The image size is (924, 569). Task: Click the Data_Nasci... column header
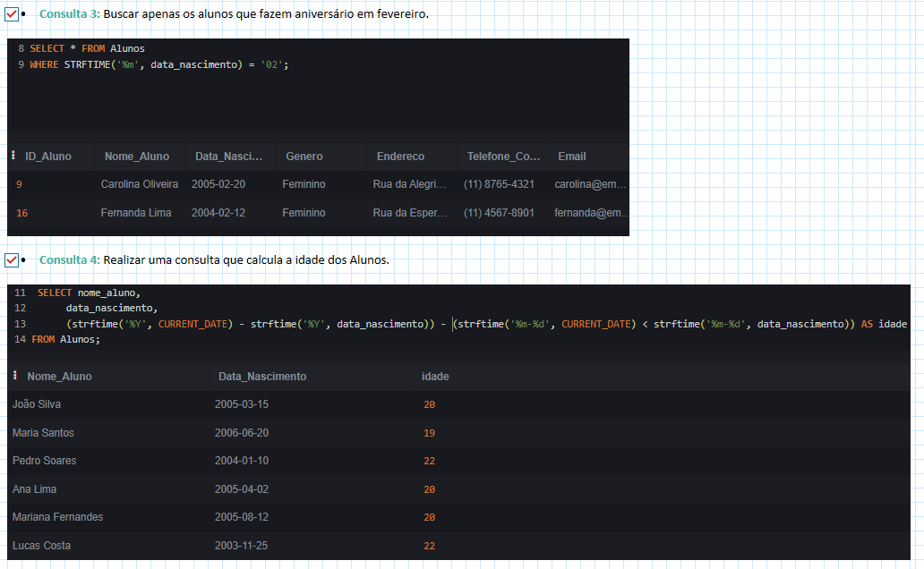(228, 156)
